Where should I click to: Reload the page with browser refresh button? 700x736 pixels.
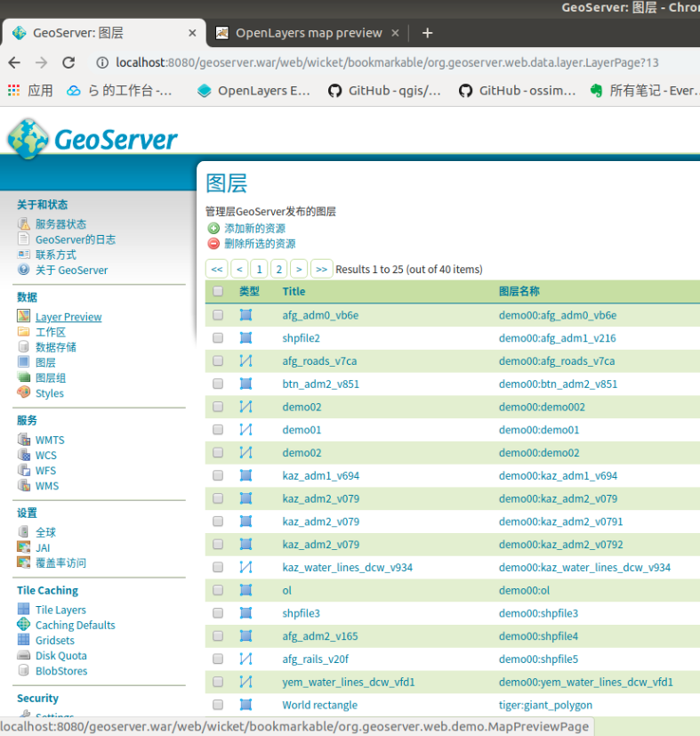coord(68,62)
